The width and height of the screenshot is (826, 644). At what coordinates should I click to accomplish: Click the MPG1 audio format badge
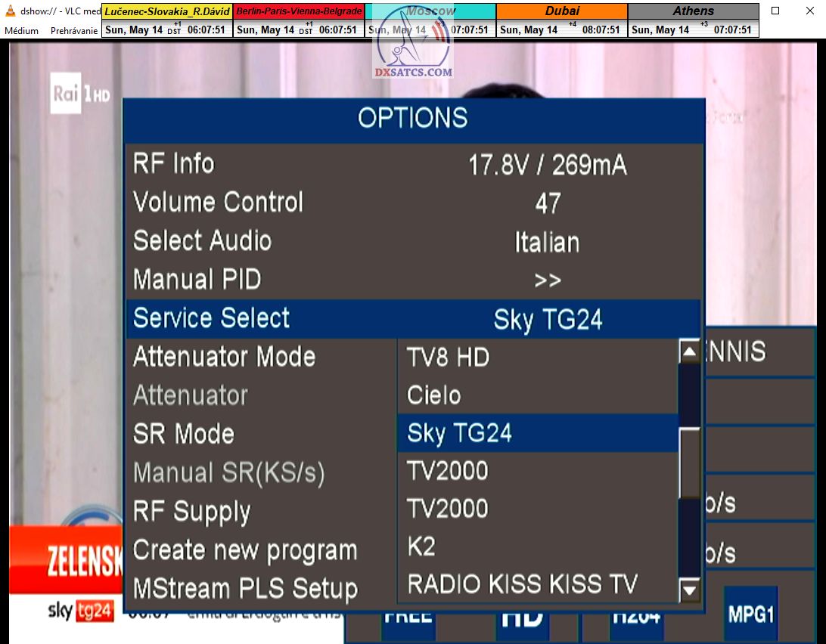[750, 614]
